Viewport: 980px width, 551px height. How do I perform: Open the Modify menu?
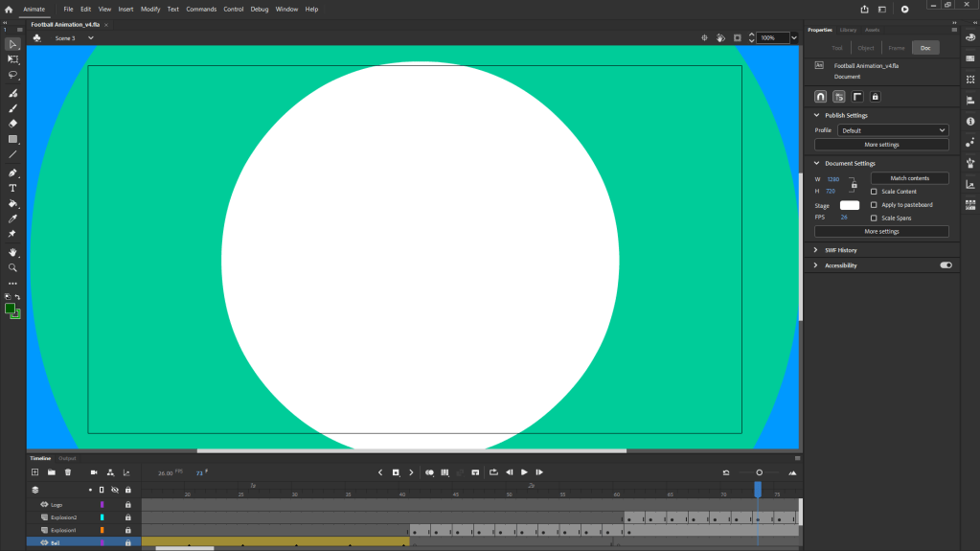click(150, 9)
